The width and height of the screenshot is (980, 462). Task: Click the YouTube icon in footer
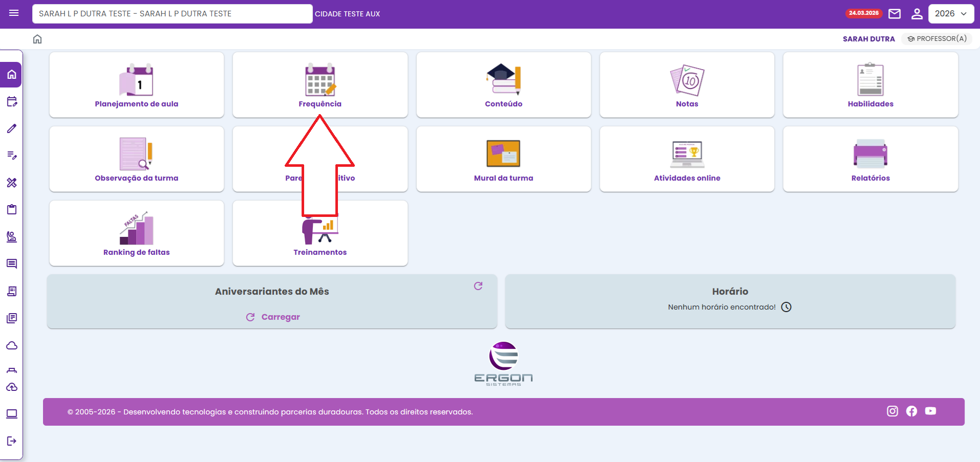[x=930, y=411]
